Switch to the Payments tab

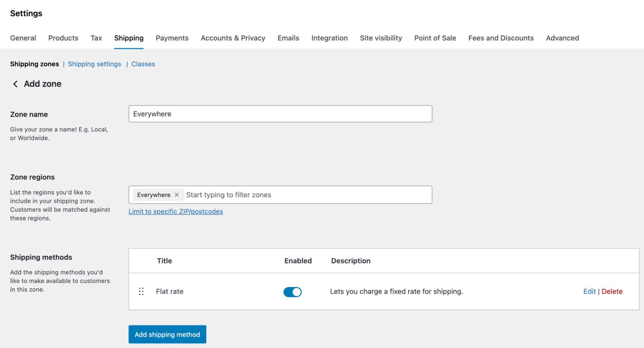click(x=172, y=38)
